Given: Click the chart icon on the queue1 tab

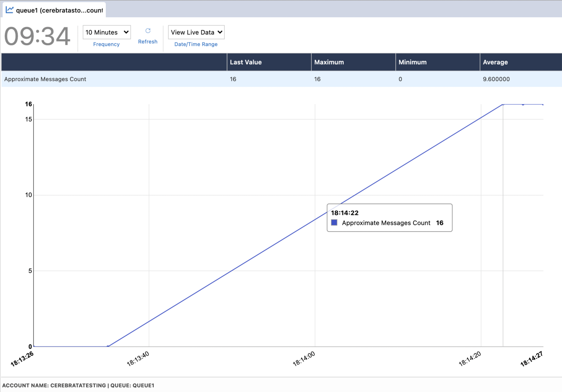Looking at the screenshot, I should (9, 10).
